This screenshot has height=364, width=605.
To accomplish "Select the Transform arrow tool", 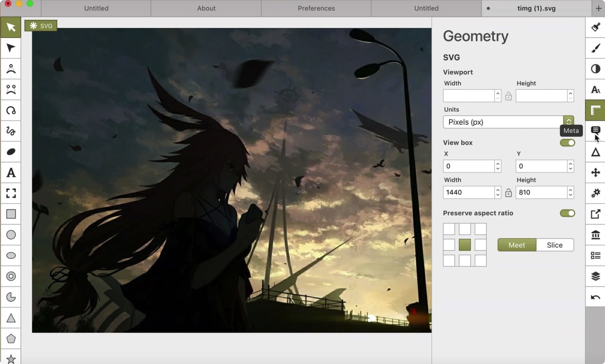I will point(11,27).
